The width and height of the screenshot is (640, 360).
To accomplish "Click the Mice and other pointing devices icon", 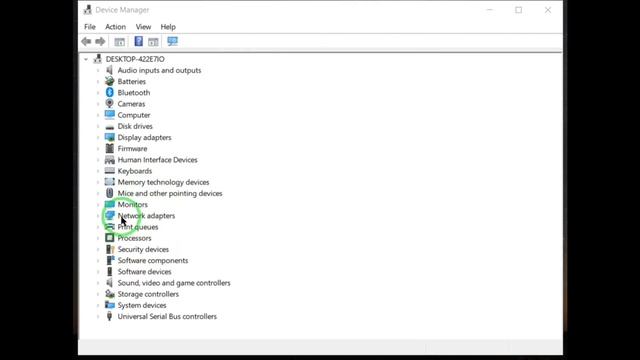I will (x=109, y=193).
